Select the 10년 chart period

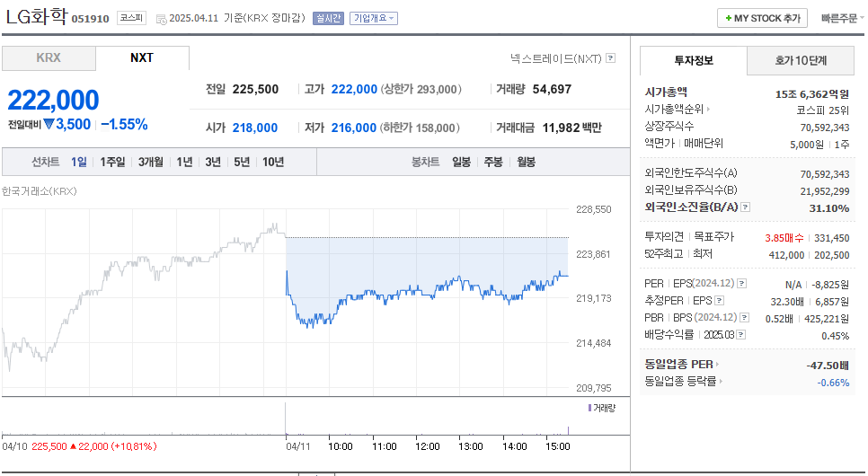(x=273, y=163)
